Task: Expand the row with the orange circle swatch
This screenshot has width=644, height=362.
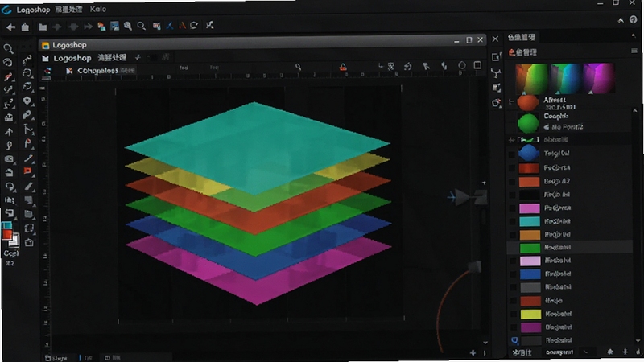Action: (x=511, y=101)
